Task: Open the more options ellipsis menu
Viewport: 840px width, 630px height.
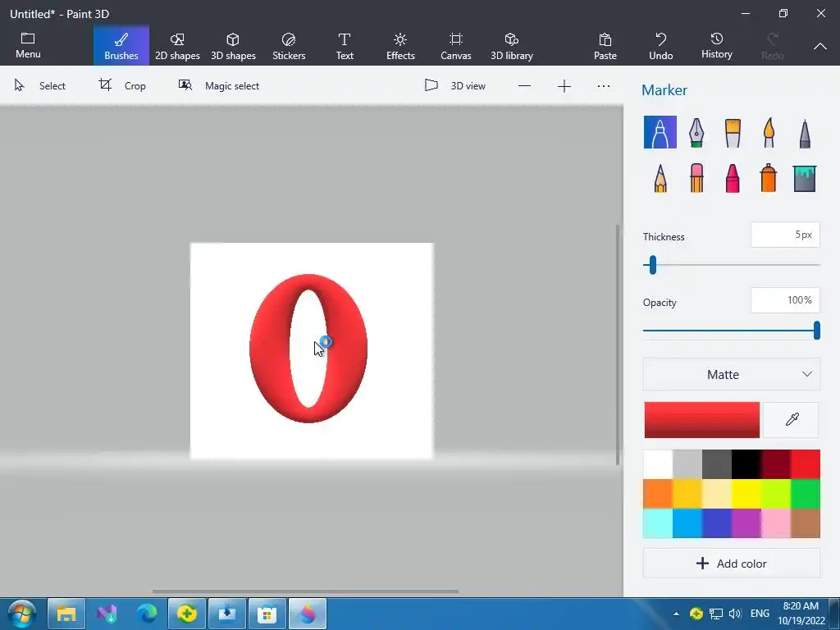Action: [604, 86]
